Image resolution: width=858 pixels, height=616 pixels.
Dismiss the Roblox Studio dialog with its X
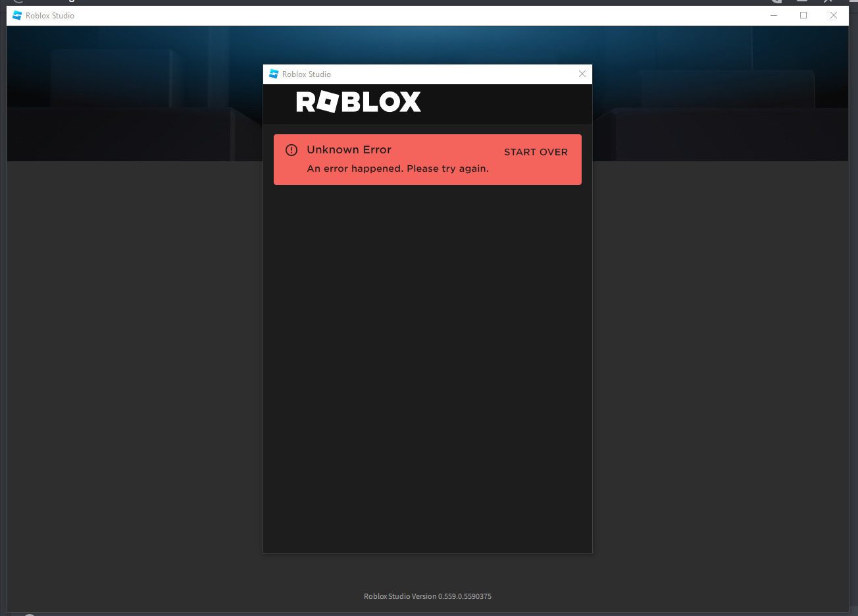(x=582, y=74)
